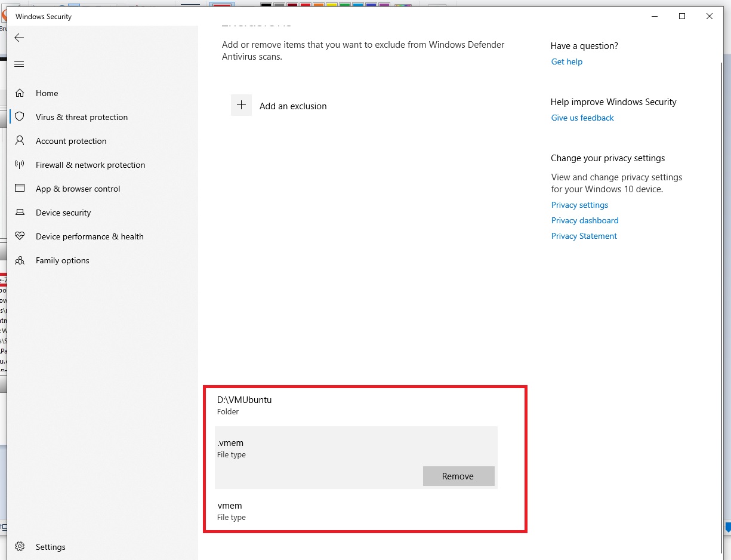Click the Family options people icon
The width and height of the screenshot is (731, 560).
(20, 260)
